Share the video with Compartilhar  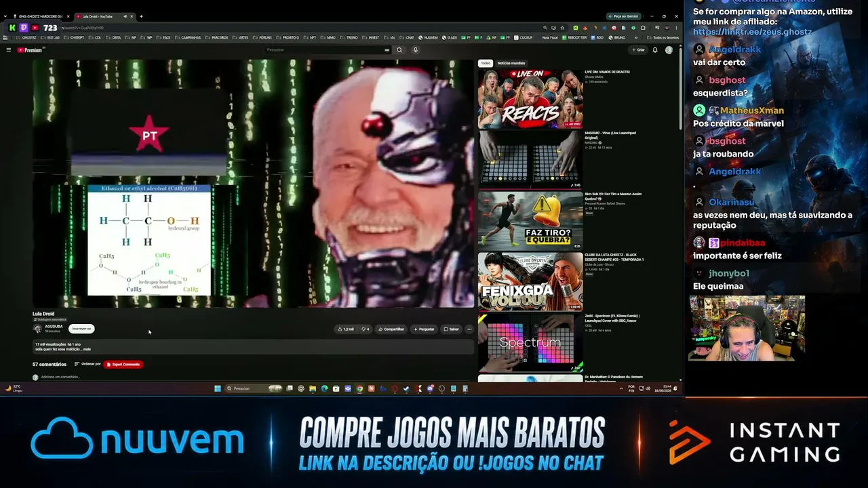391,329
